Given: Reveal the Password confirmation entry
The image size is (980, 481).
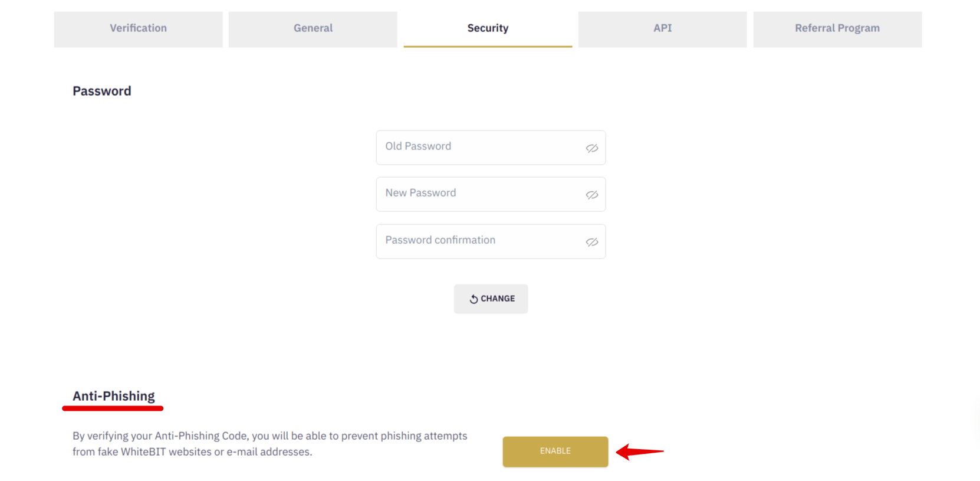Looking at the screenshot, I should 592,242.
